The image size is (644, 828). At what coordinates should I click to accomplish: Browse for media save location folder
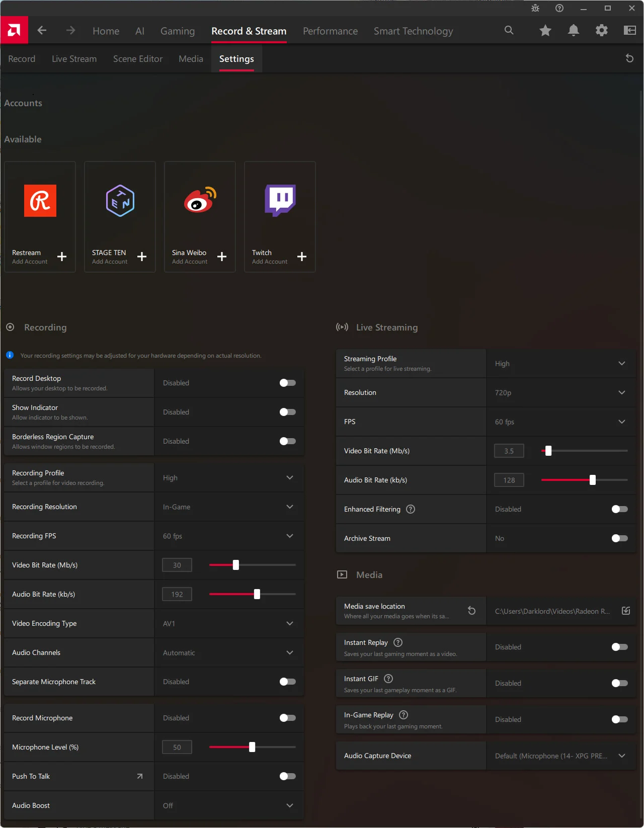626,611
